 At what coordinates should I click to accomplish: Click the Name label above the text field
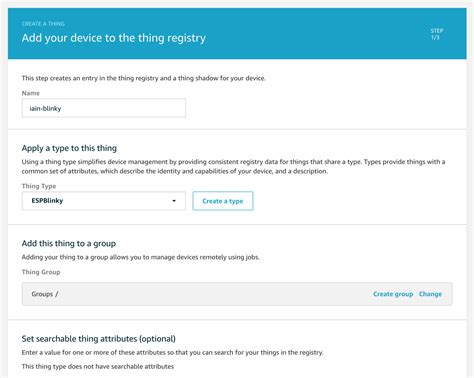click(31, 93)
